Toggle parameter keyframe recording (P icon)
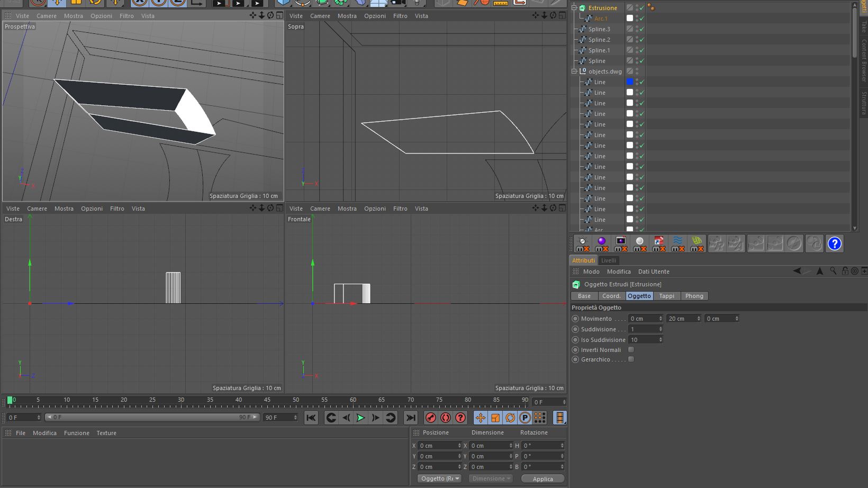 coord(525,418)
